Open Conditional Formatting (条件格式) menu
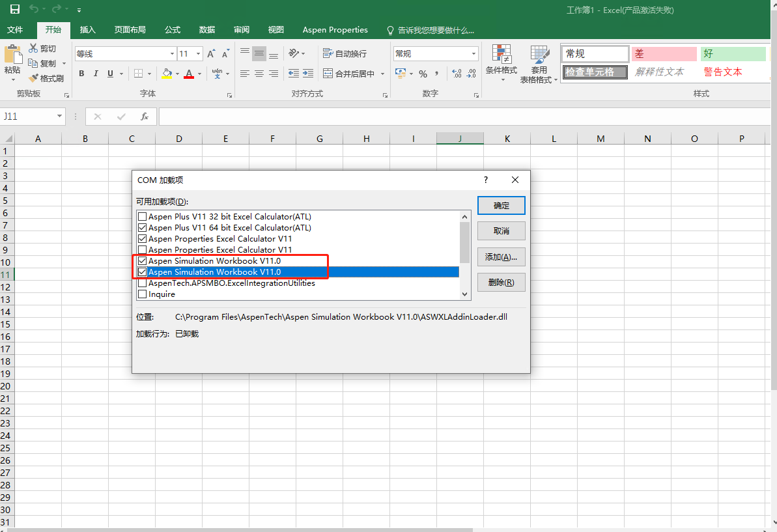 [x=501, y=63]
